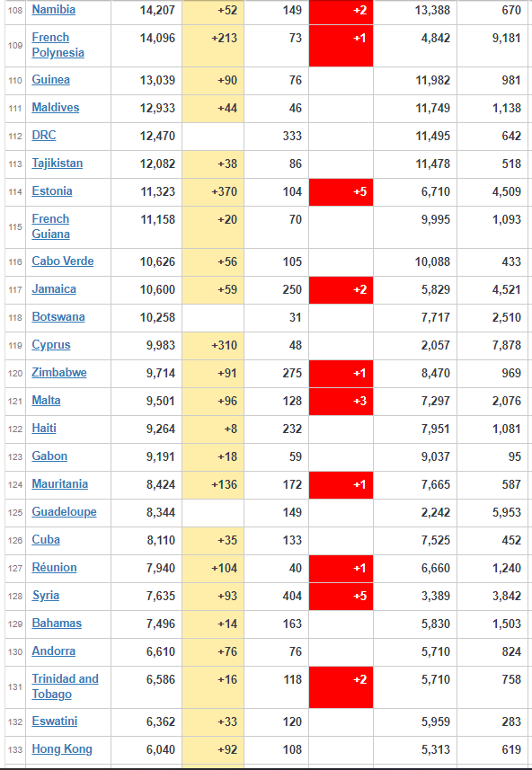Screen dimensions: 532x770
Task: Open the Namibia country link
Action: pos(54,10)
